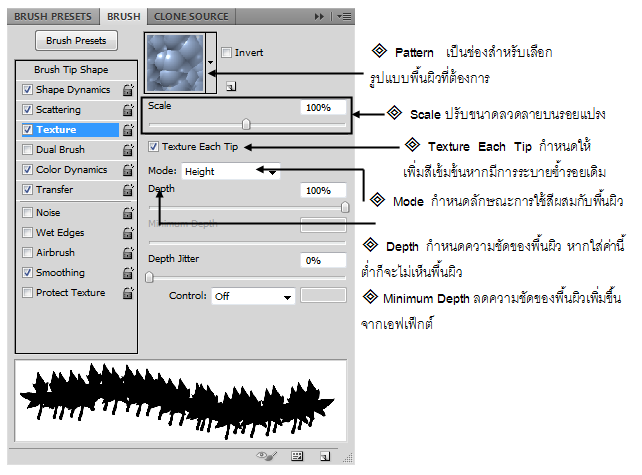Screen dimensions: 642x475
Task: Select the Scattering row label
Action: 58,110
